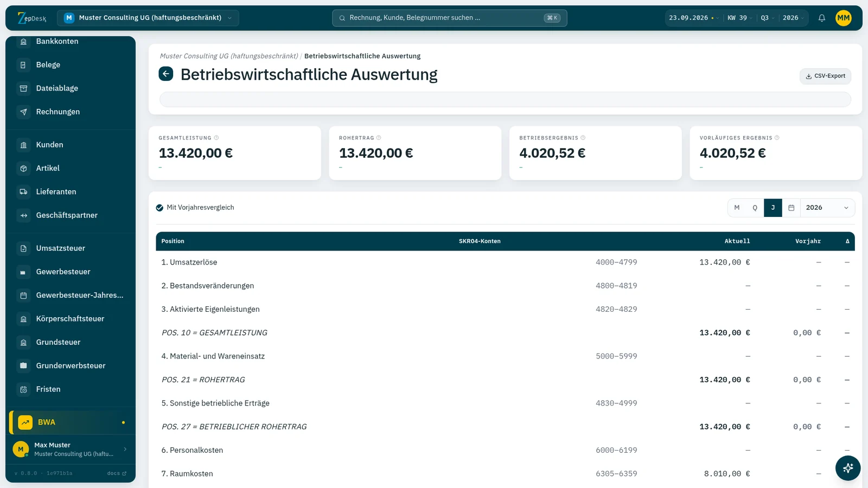
Task: Click the 1. Umsatzerlöse row
Action: point(505,262)
